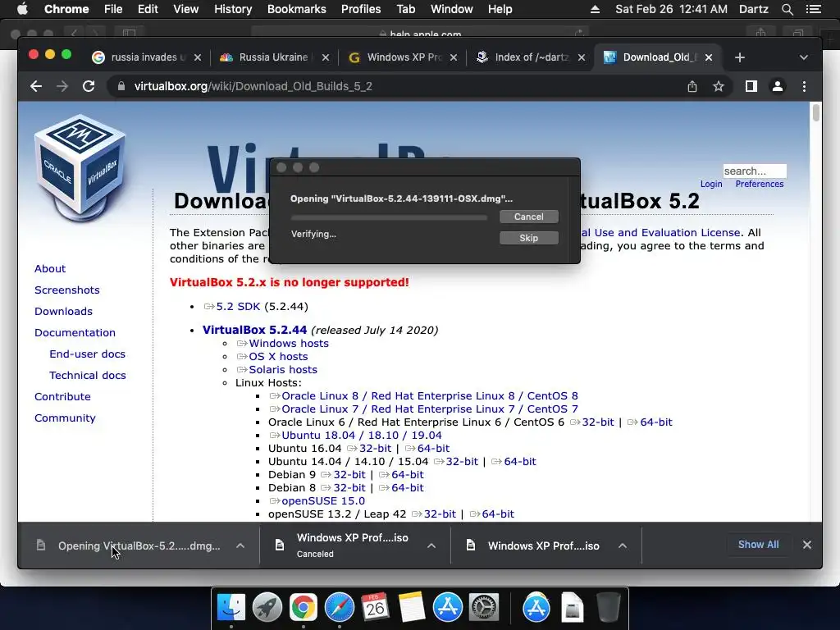Open Notes from the Dock
The width and height of the screenshot is (840, 630).
(412, 608)
